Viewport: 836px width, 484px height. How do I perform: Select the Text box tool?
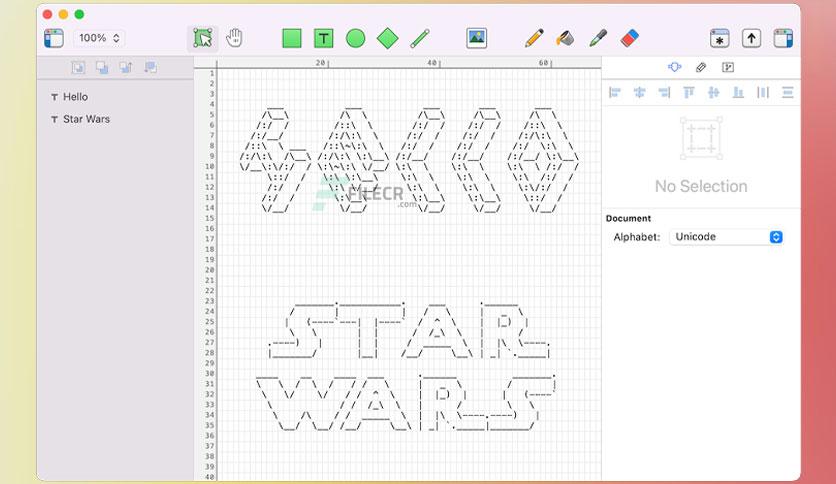(323, 38)
